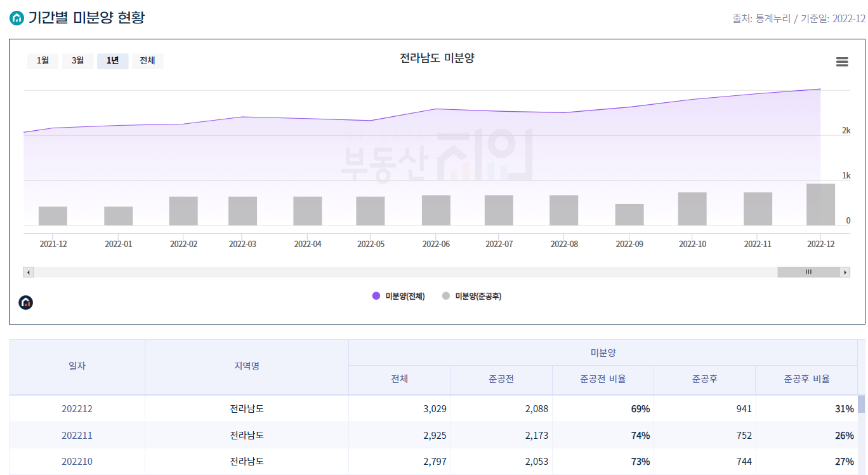This screenshot has height=475, width=868.
Task: Select the 1년 range button
Action: click(112, 61)
